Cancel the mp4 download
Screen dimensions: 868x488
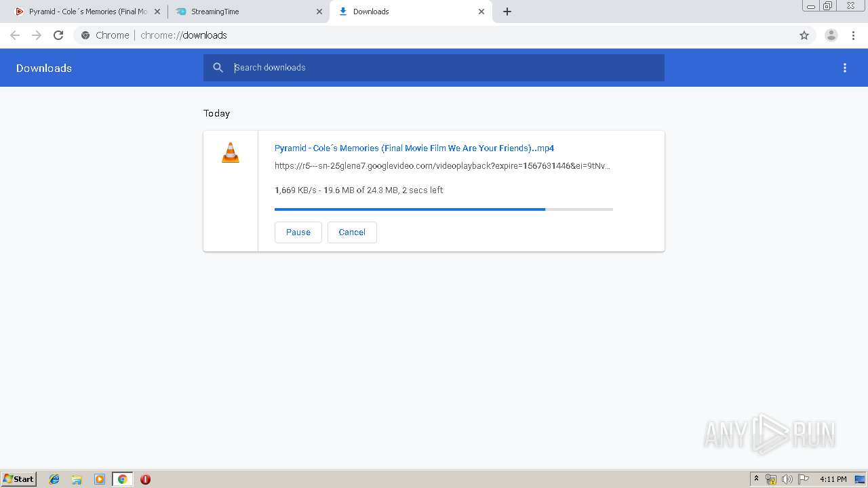coord(352,232)
